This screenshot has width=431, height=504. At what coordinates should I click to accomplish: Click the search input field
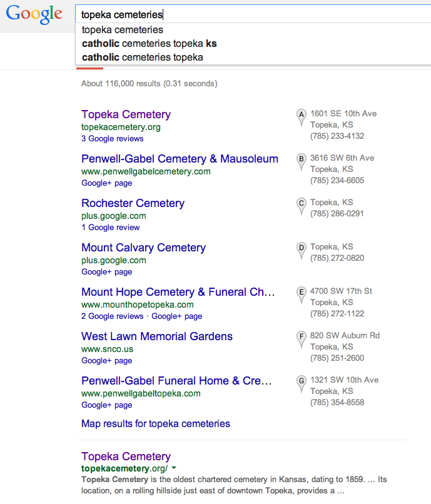point(250,14)
